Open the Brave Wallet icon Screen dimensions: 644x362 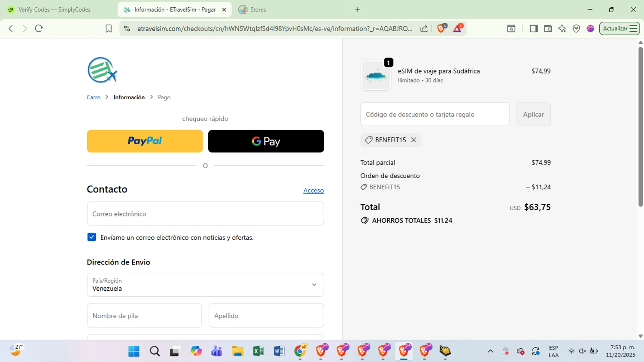pyautogui.click(x=548, y=28)
